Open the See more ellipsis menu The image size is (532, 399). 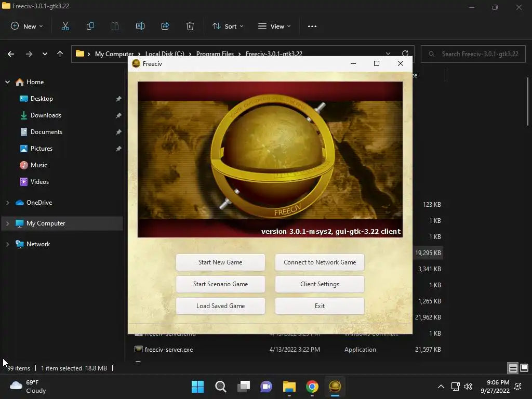[x=312, y=26]
